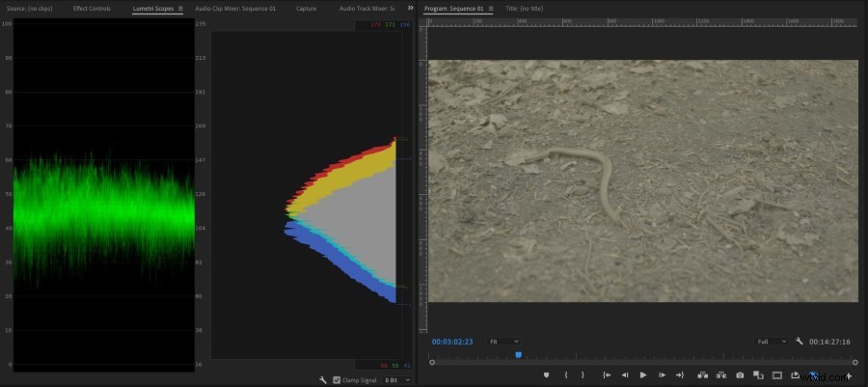Viewport: 868px width, 387px height.
Task: Open the Audio Track Mixer tab
Action: click(366, 9)
